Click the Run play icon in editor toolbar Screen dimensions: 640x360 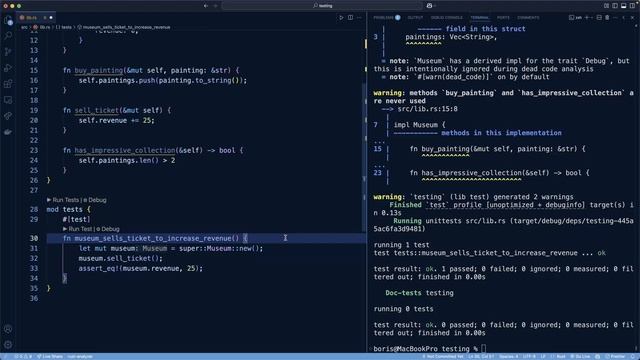click(x=341, y=18)
